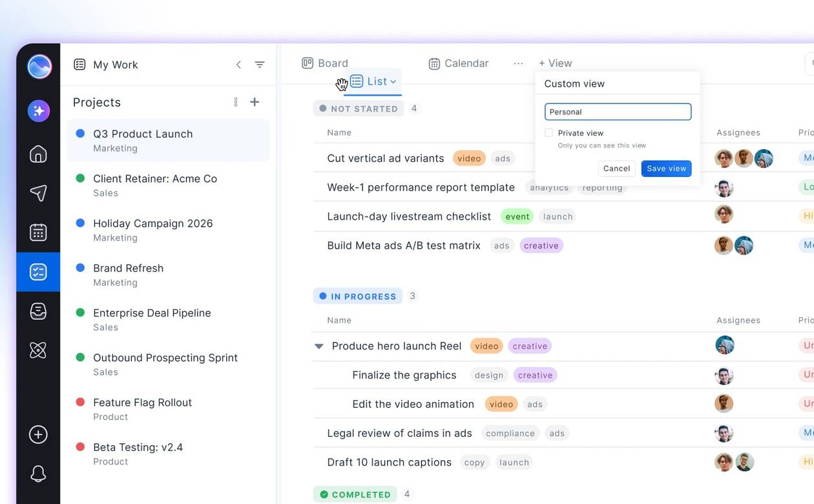Select the Q3 Product Launch project
Screen dimensions: 814x504
coord(169,140)
